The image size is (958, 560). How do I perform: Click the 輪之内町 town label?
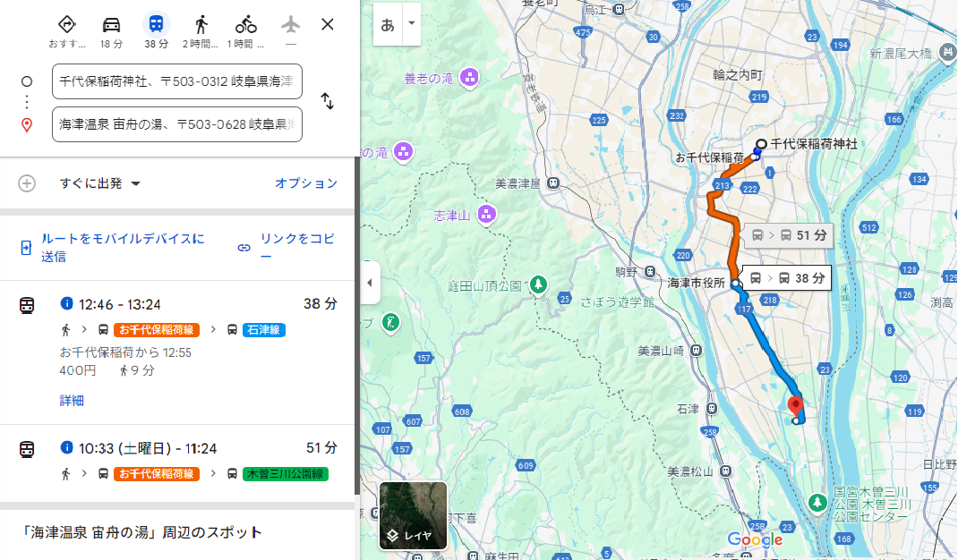(738, 75)
